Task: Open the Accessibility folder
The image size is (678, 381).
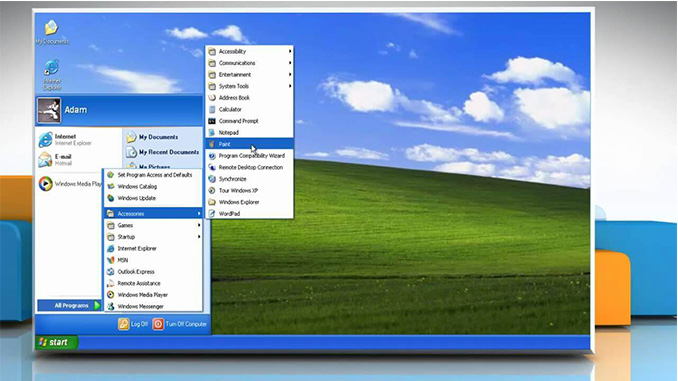Action: pyautogui.click(x=249, y=51)
